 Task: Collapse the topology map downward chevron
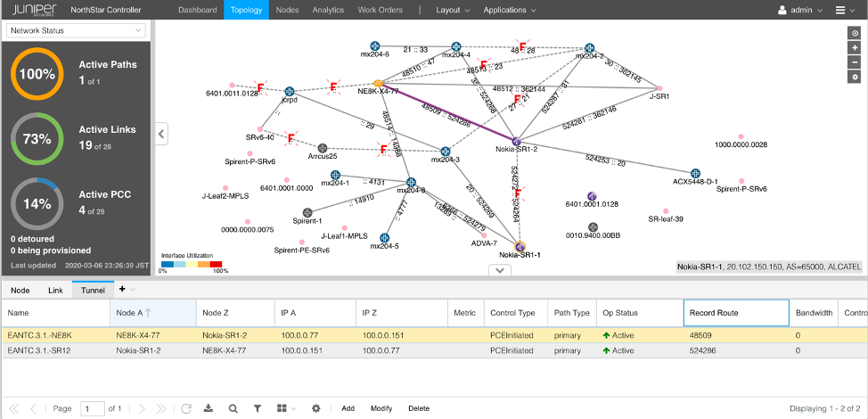[x=502, y=270]
